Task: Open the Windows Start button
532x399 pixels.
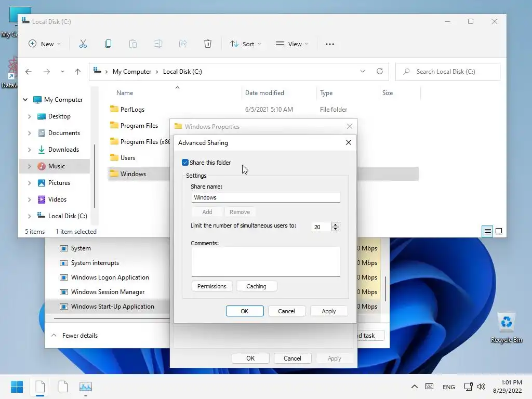Action: (17, 387)
